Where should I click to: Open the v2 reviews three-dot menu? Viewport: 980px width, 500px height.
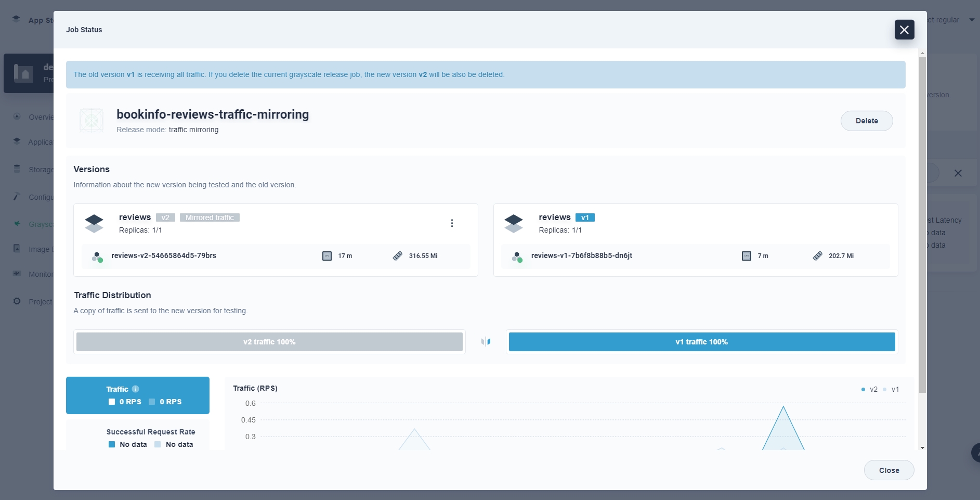(452, 223)
